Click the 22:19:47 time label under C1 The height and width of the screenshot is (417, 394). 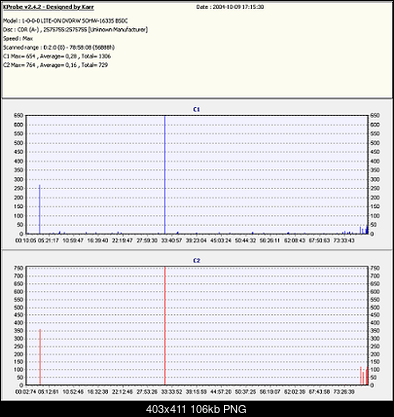pyautogui.click(x=122, y=240)
